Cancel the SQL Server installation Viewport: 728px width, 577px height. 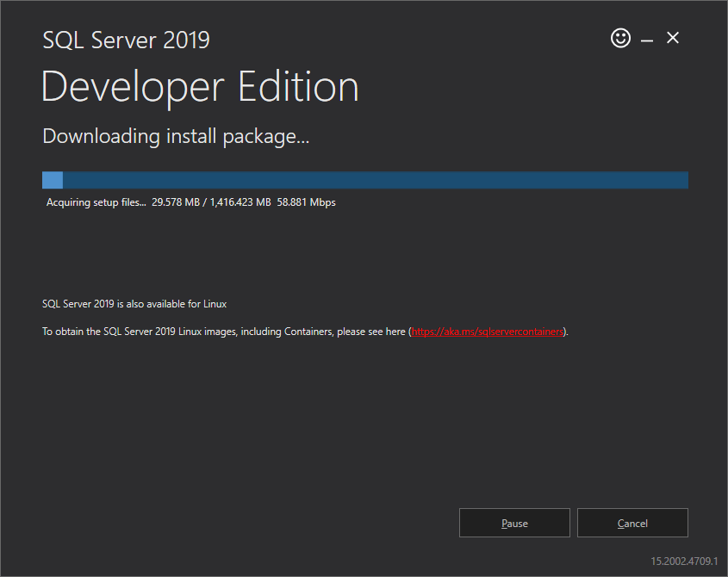pos(632,523)
